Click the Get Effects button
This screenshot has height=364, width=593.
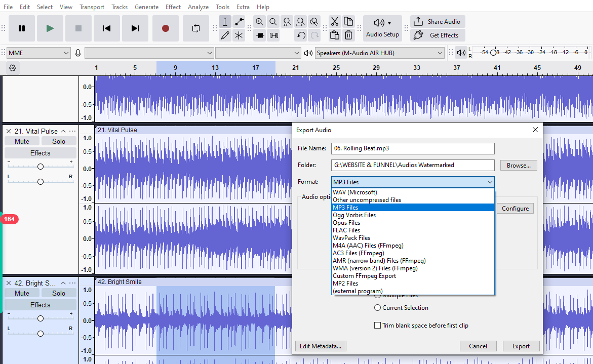coord(438,35)
